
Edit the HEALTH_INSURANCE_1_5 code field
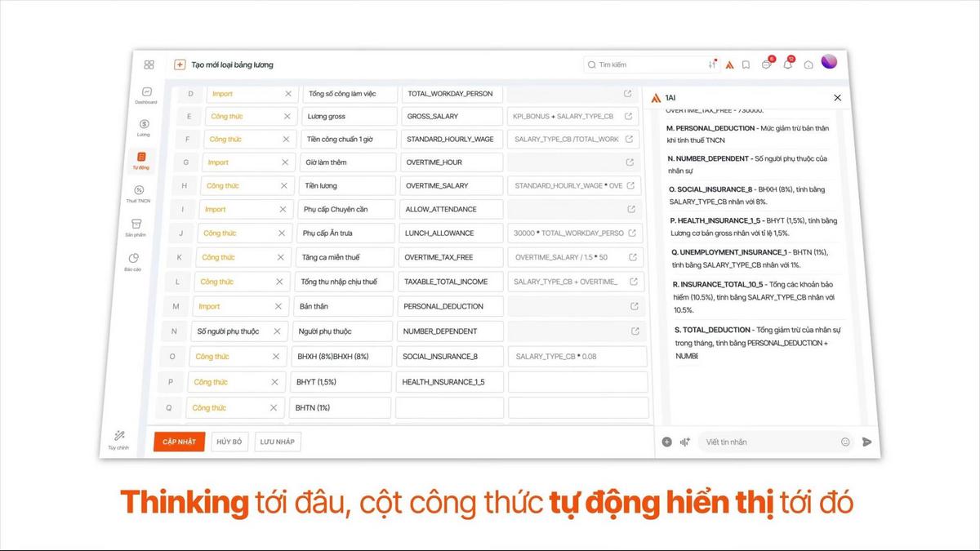click(x=450, y=382)
